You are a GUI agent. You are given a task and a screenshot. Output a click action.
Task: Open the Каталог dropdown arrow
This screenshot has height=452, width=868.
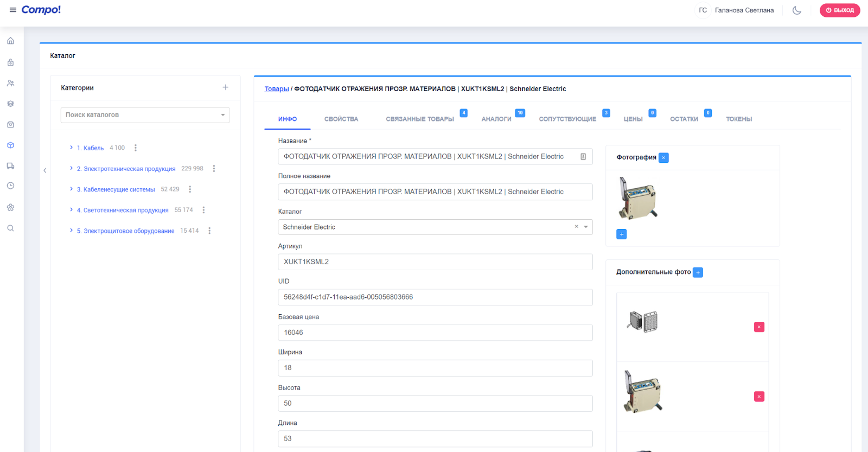[x=586, y=227]
